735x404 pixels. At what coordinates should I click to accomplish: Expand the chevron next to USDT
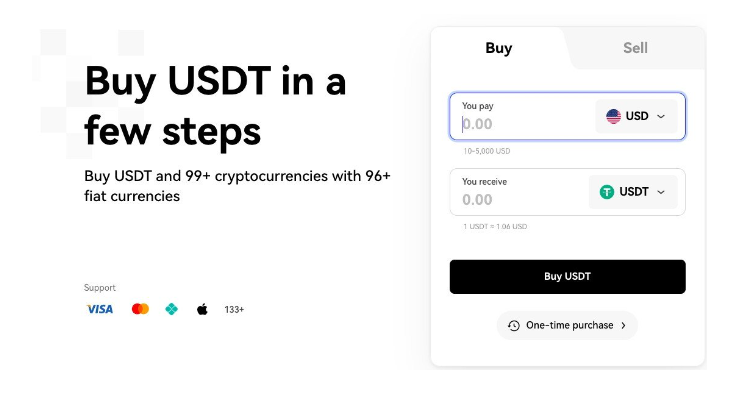(661, 192)
